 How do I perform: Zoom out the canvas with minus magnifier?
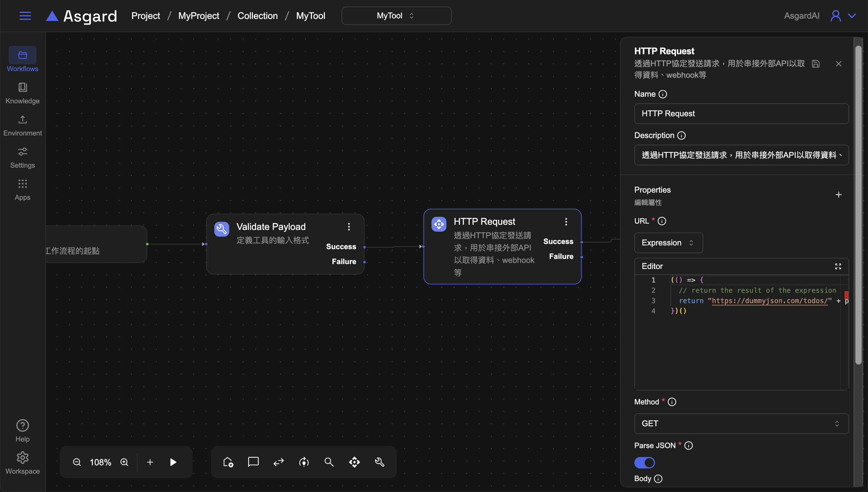(77, 462)
